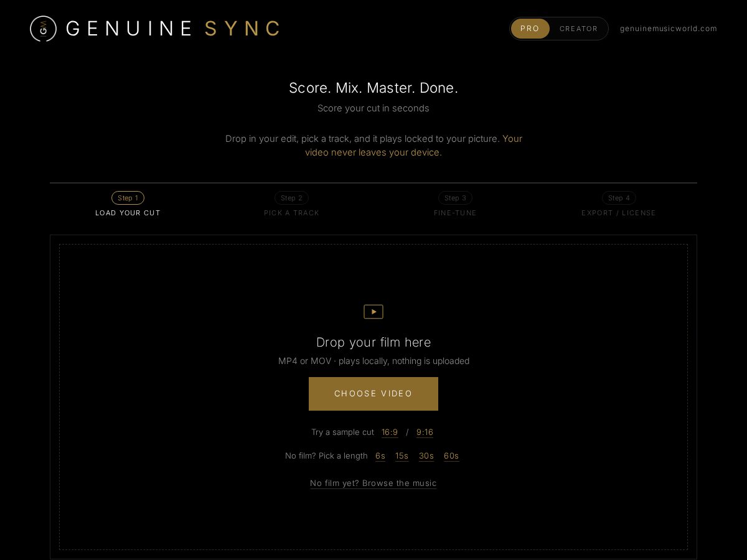Pick the 6s length

[x=380, y=456]
